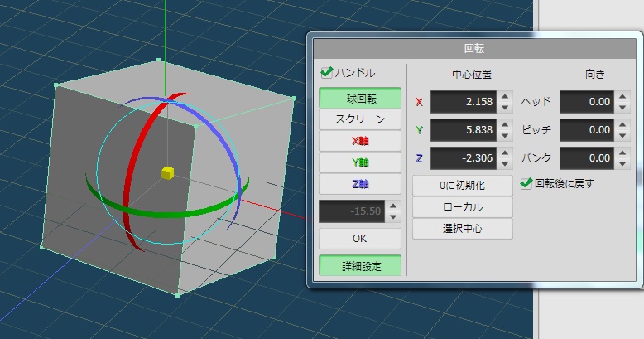Click the ローカル button
This screenshot has height=339, width=644.
tap(463, 207)
